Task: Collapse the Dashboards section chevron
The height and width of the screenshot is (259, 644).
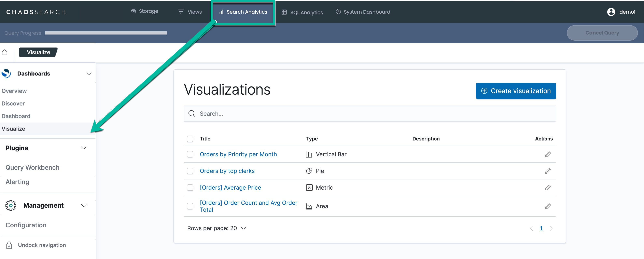Action: (x=89, y=73)
